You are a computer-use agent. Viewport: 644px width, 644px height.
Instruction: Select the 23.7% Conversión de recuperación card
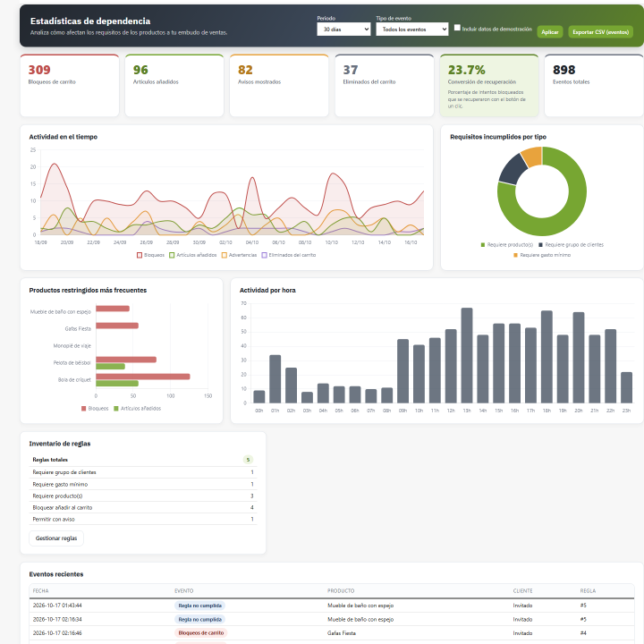tap(488, 86)
